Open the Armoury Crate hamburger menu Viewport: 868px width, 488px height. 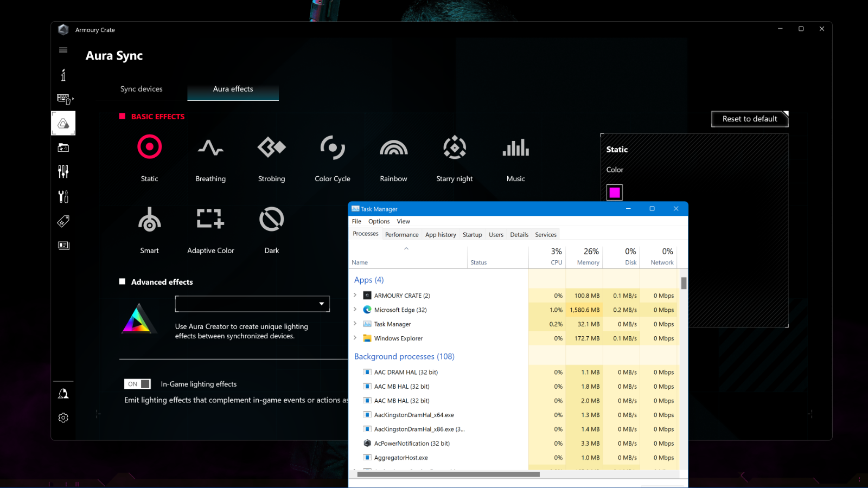coord(63,50)
